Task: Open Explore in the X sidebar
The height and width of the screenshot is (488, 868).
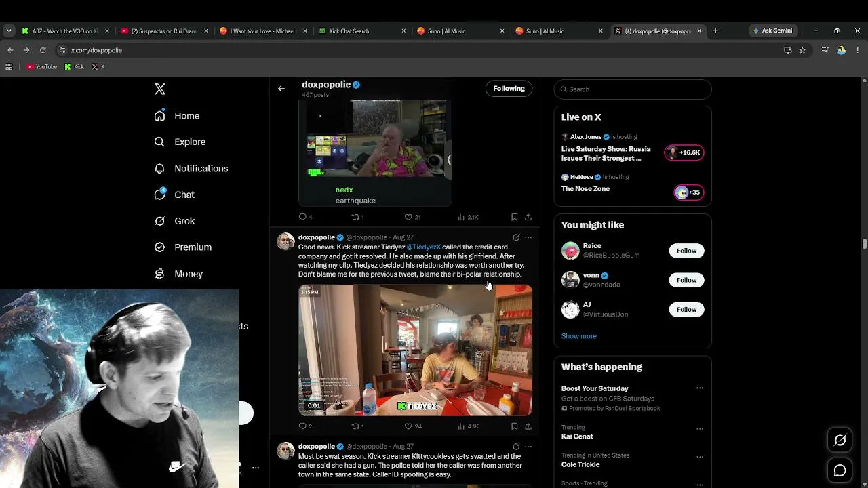Action: click(180, 142)
